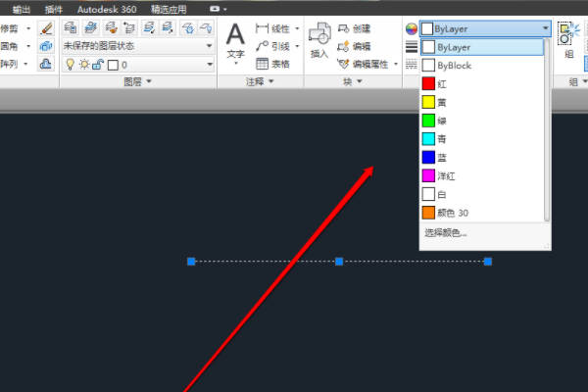Open the 阵列 array dropdown arrow

coord(25,64)
